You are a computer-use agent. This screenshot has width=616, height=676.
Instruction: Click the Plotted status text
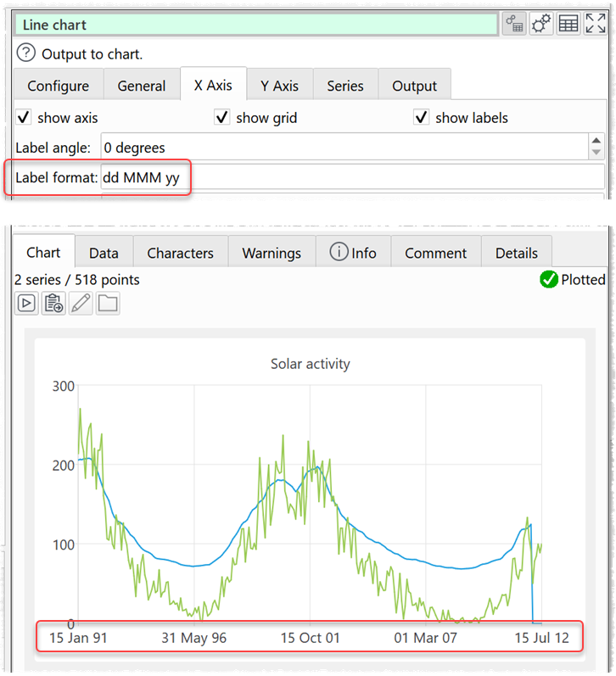pyautogui.click(x=583, y=279)
